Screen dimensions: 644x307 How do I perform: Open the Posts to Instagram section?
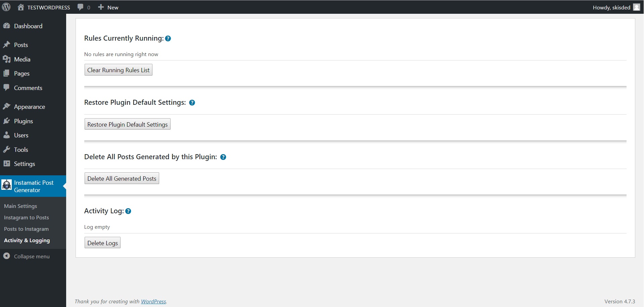tap(26, 229)
